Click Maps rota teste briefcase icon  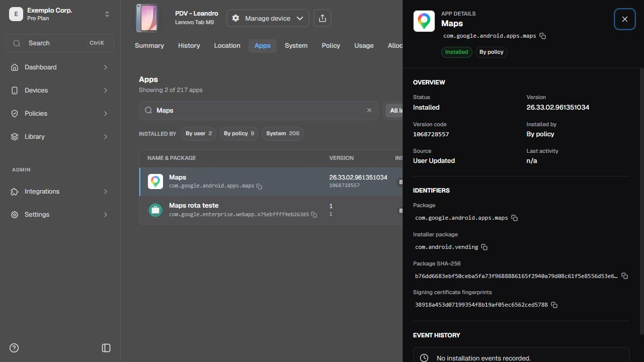(x=155, y=210)
